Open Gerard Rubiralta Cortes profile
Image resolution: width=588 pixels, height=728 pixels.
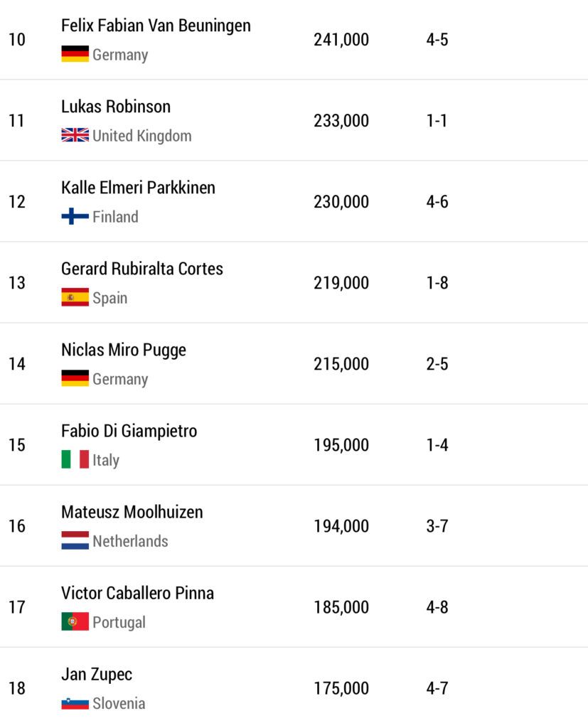(x=142, y=269)
